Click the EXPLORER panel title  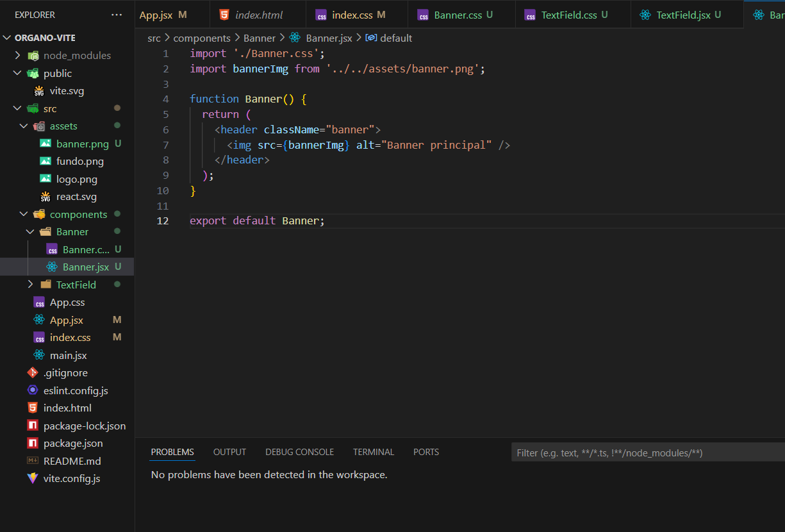click(x=35, y=15)
